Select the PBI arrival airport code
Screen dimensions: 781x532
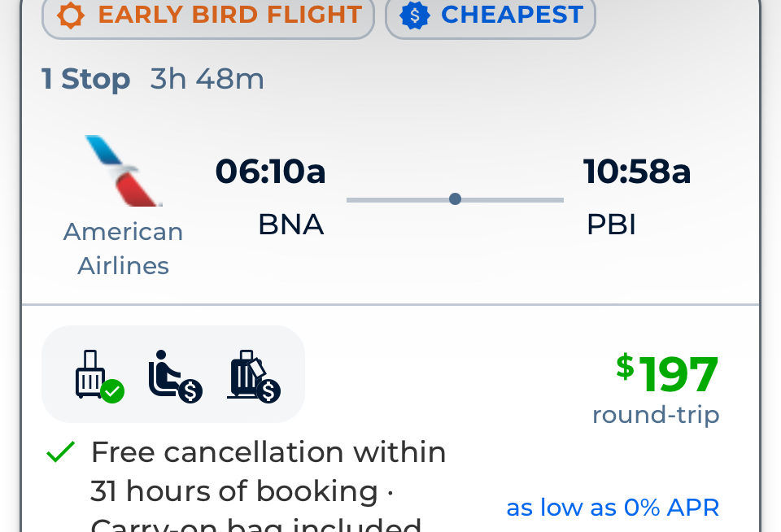pyautogui.click(x=611, y=225)
